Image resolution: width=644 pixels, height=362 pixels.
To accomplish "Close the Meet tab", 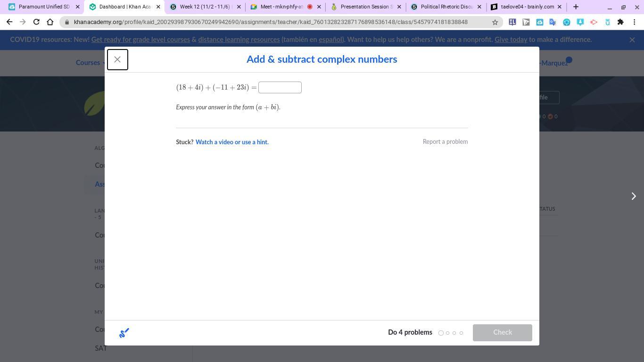I will [319, 7].
